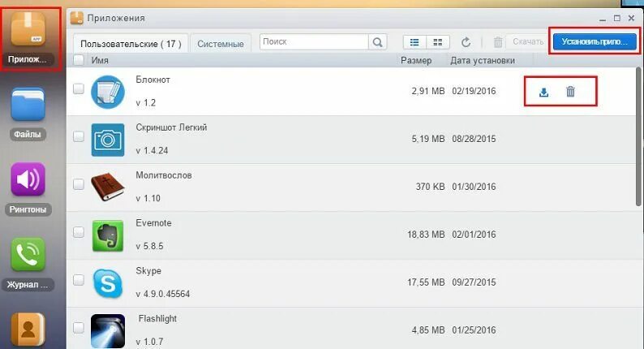Open the Contacts sidebar icon at bottom

click(28, 329)
